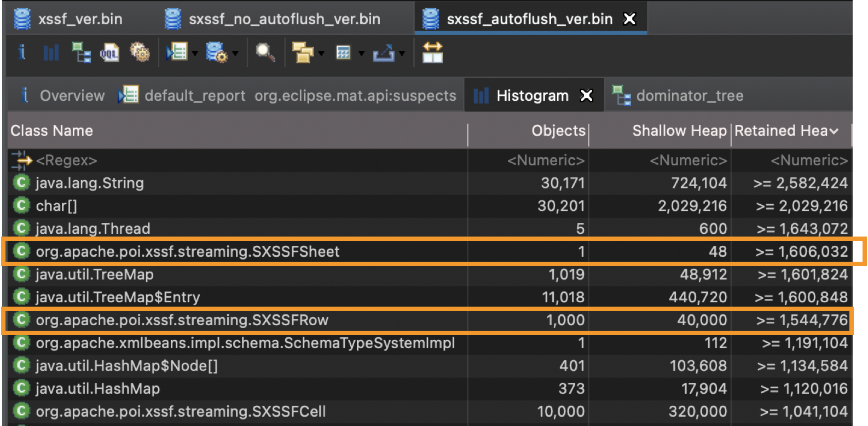Click the class icon beside char[]
868x426 pixels.
pos(21,206)
